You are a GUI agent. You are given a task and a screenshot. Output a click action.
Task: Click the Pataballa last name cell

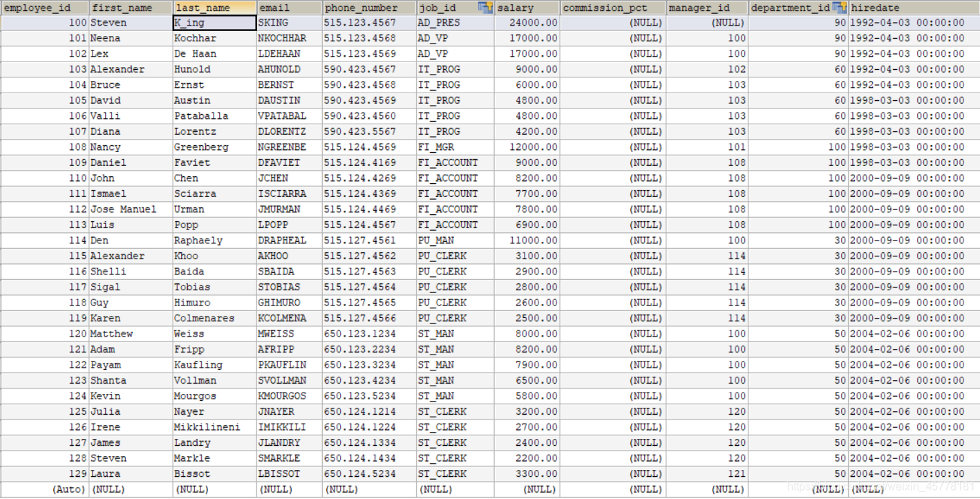click(215, 116)
